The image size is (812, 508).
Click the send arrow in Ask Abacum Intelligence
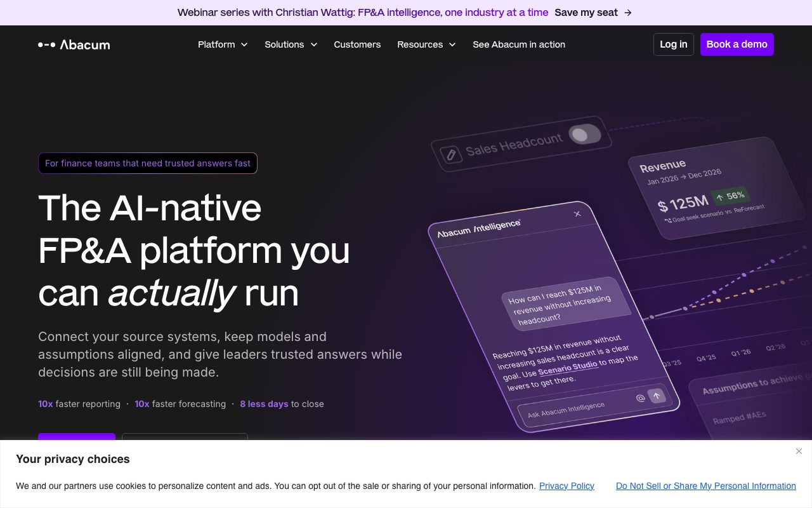click(657, 396)
